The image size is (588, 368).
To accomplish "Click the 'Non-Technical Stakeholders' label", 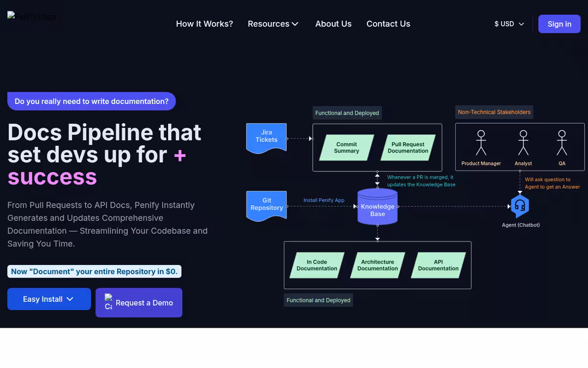I will coord(494,112).
